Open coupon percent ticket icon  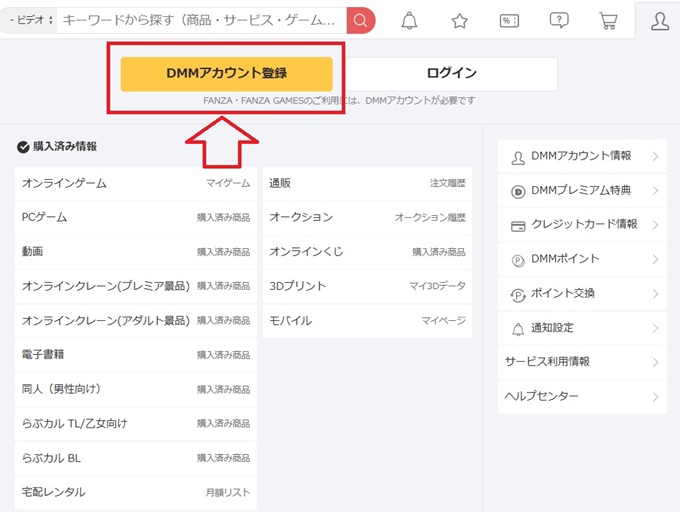[x=509, y=20]
